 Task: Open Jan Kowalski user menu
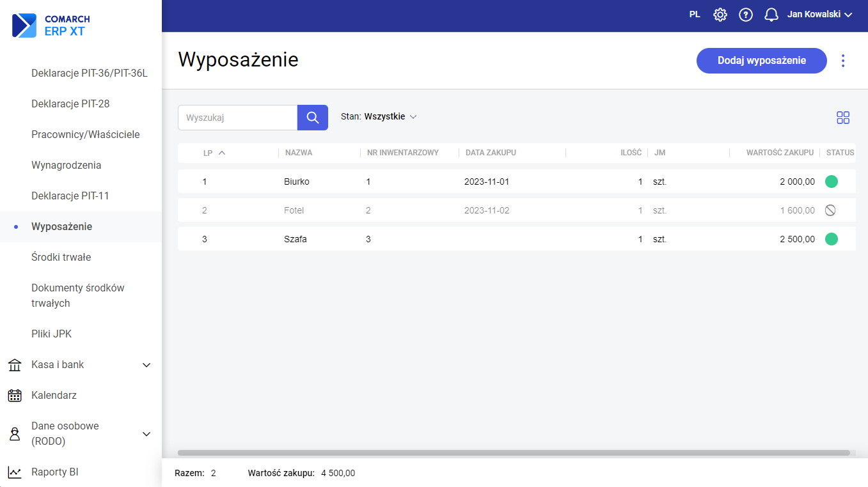(819, 15)
